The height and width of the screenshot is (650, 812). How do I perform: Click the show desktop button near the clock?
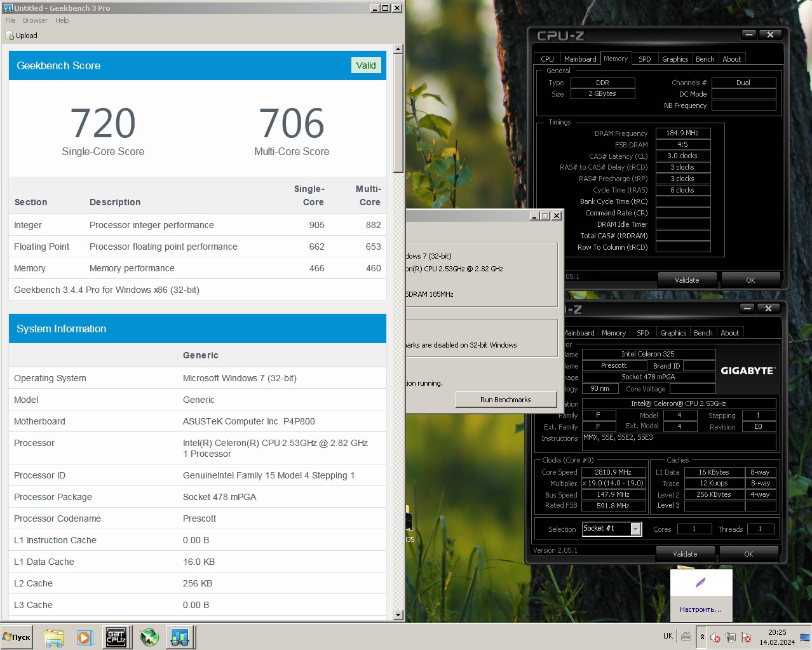[804, 637]
